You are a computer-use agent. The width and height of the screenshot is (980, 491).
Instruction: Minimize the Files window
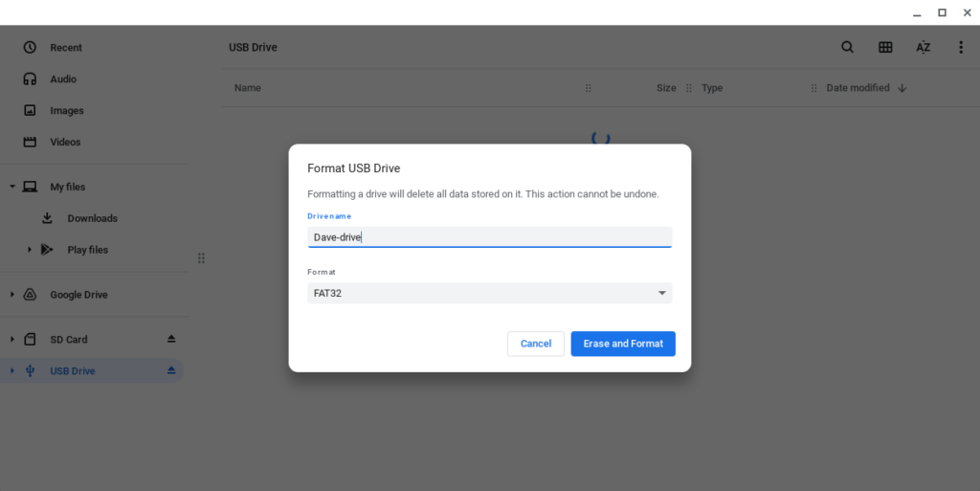click(x=917, y=13)
